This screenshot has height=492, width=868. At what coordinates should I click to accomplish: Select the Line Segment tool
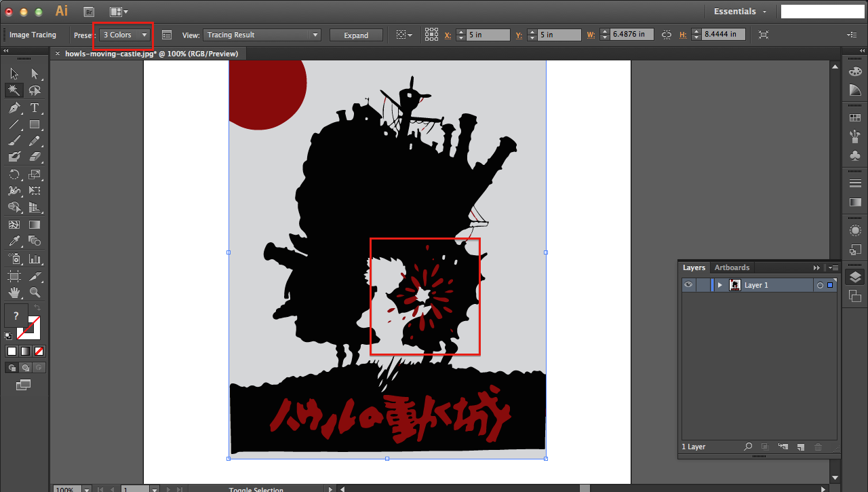click(x=14, y=124)
